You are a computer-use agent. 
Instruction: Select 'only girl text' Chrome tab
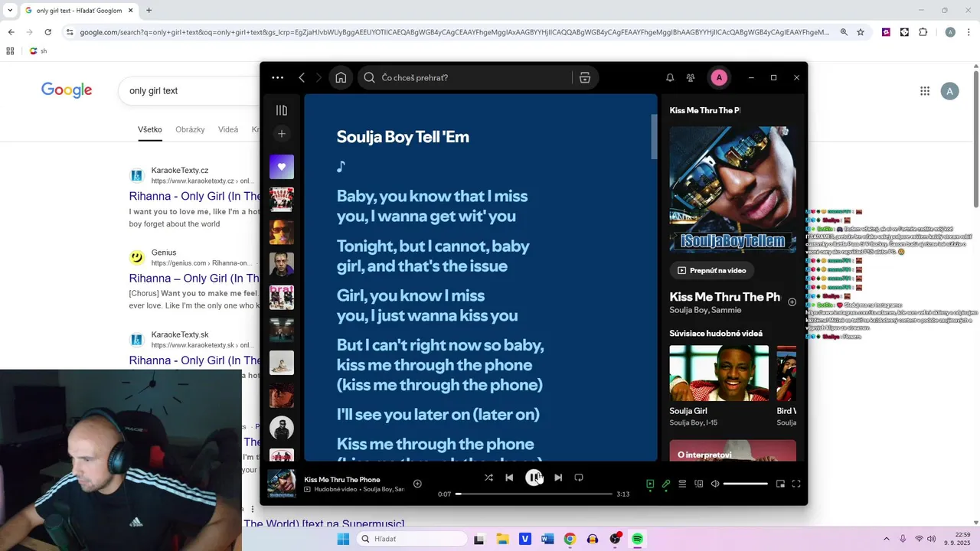pos(79,11)
